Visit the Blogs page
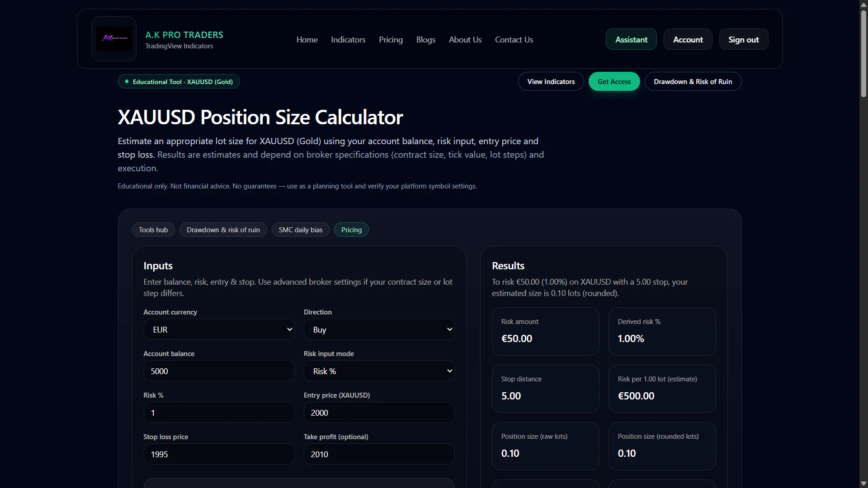868x488 pixels. [426, 40]
